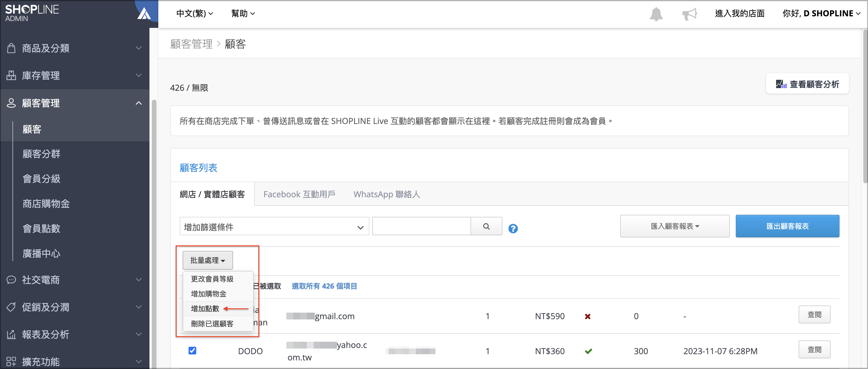The image size is (868, 369).
Task: Open the notifications bell icon
Action: 656,14
